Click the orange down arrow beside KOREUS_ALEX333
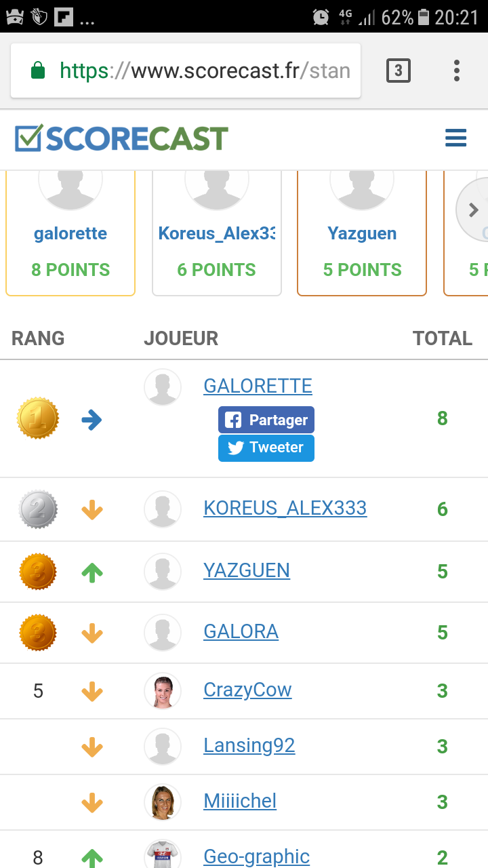This screenshot has width=488, height=868. pos(92,509)
